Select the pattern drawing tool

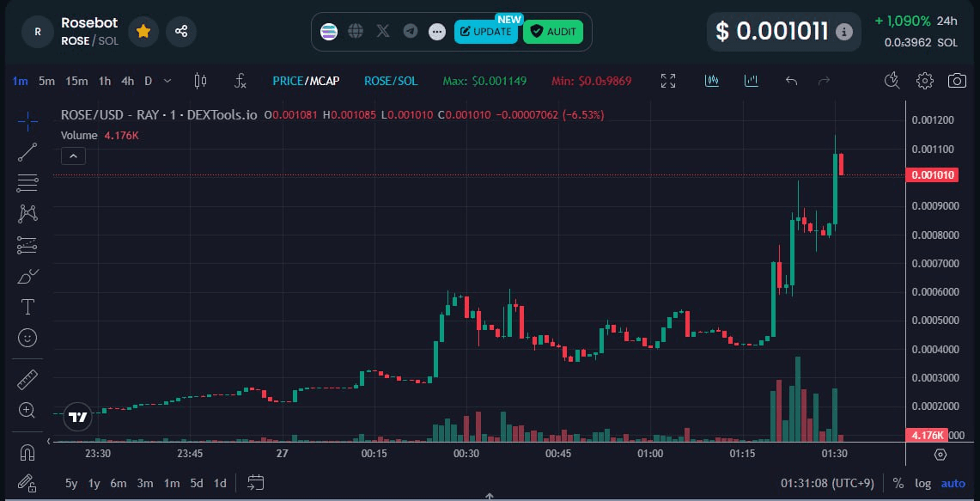pos(27,214)
